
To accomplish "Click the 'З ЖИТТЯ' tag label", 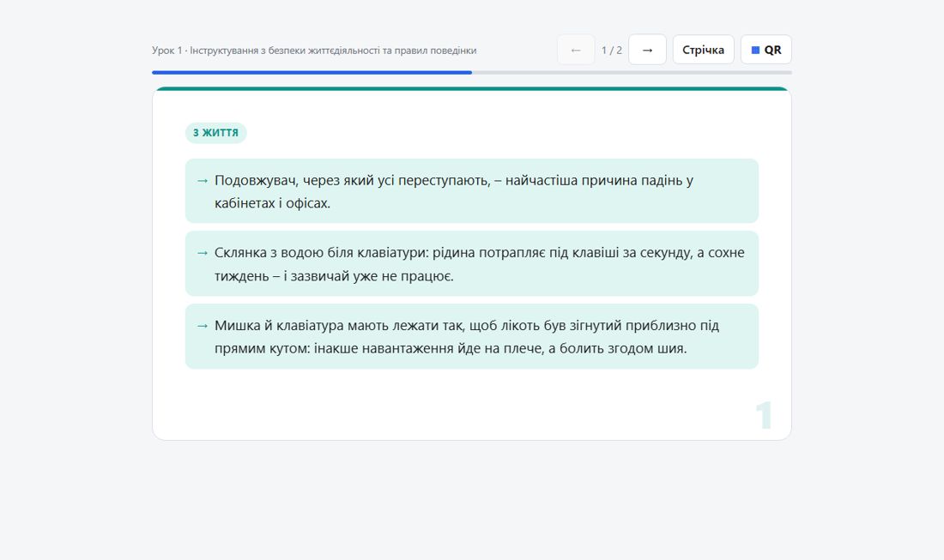I will tap(215, 133).
